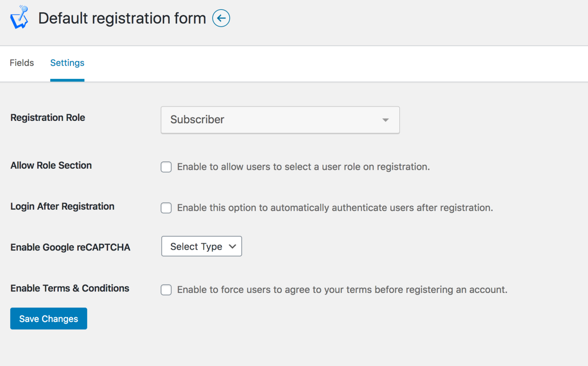Enable the Allow Role Section checkbox

pyautogui.click(x=166, y=167)
